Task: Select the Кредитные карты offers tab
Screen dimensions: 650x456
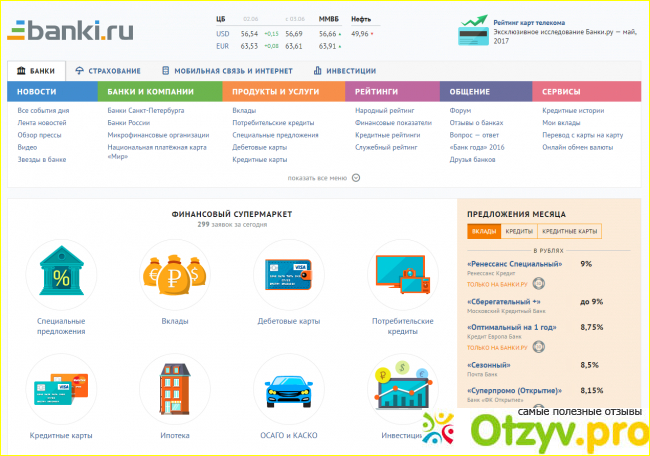Action: [570, 231]
